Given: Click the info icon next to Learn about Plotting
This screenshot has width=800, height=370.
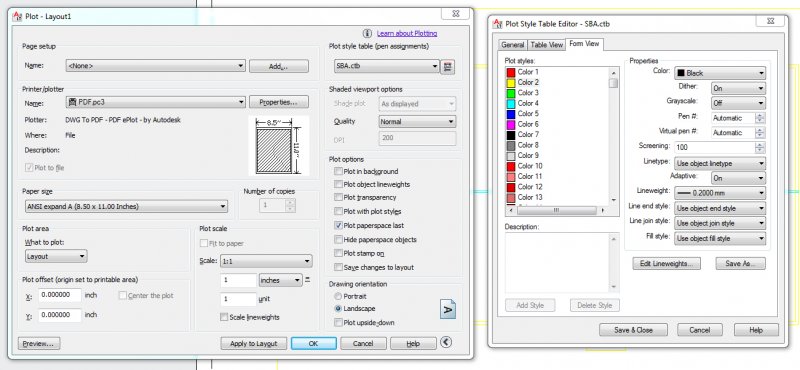Looking at the screenshot, I should coord(367,33).
